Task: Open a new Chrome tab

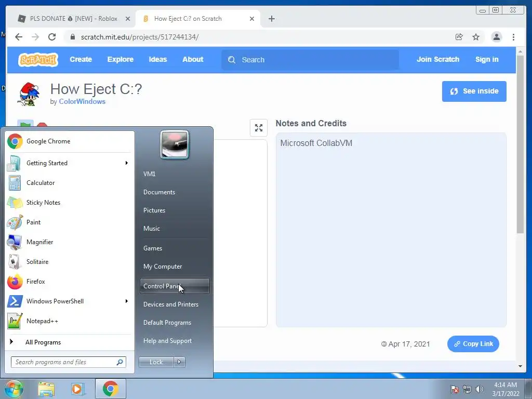Action: (x=271, y=19)
